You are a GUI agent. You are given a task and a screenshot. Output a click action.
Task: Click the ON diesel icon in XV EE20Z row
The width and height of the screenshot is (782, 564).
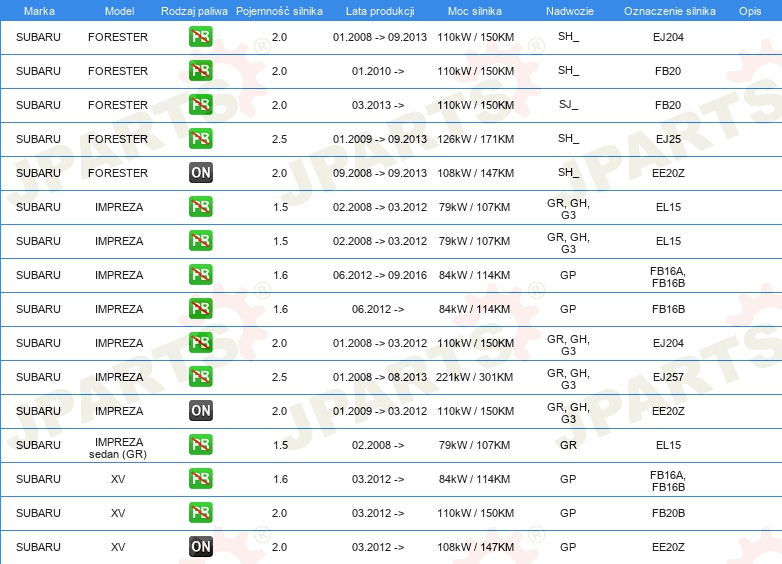[200, 547]
